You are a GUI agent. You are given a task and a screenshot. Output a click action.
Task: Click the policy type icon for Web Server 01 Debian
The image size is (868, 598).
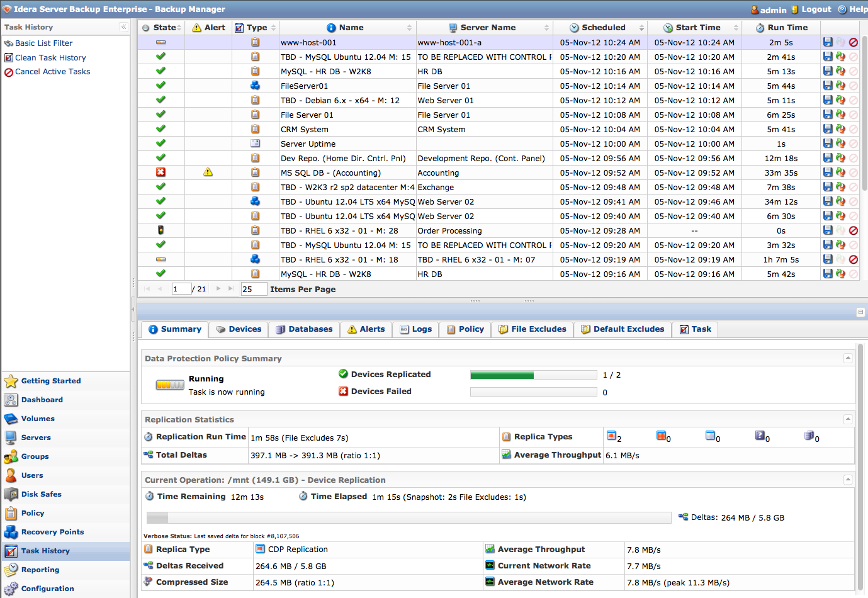[255, 100]
